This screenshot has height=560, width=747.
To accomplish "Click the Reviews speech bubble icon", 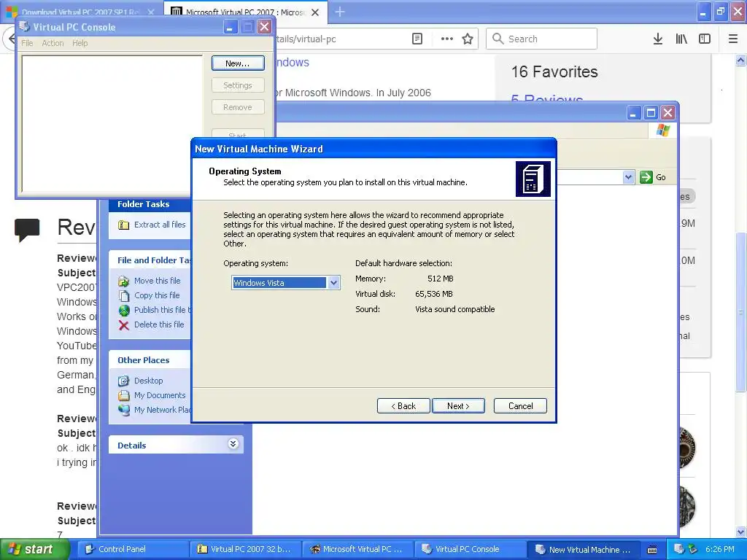I will pos(27,230).
